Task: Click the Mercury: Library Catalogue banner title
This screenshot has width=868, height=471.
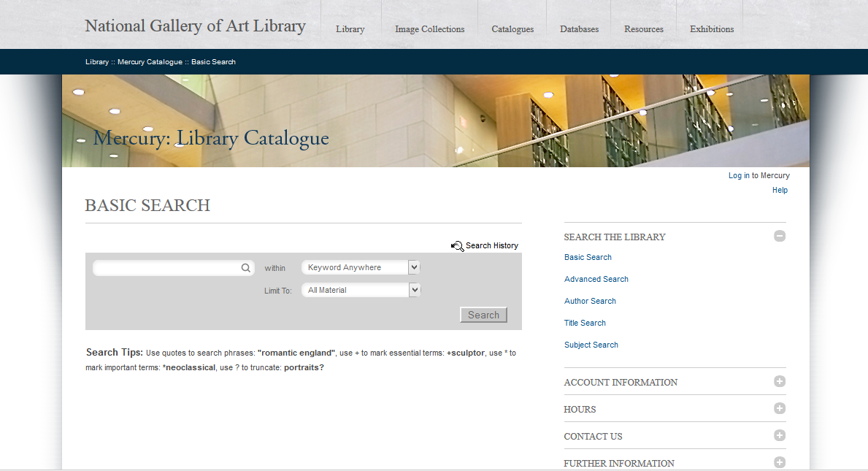Action: pyautogui.click(x=211, y=138)
